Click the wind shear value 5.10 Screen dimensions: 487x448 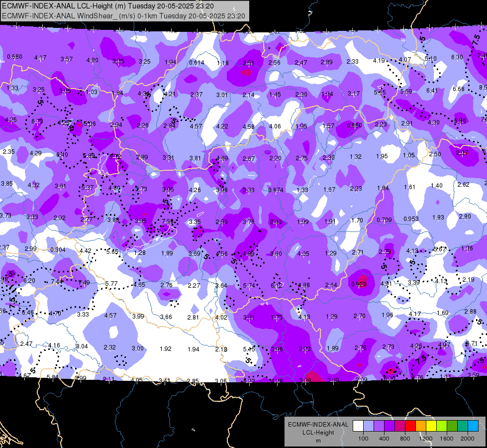point(430,58)
